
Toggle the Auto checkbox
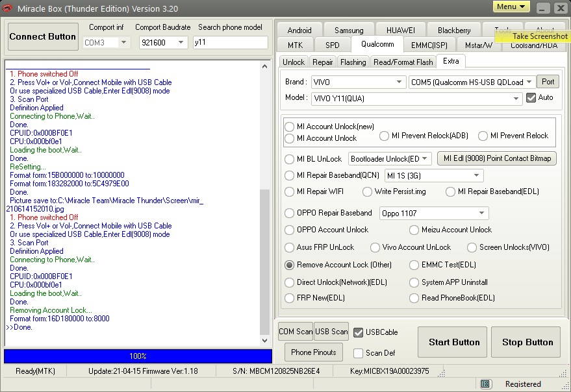pos(531,97)
